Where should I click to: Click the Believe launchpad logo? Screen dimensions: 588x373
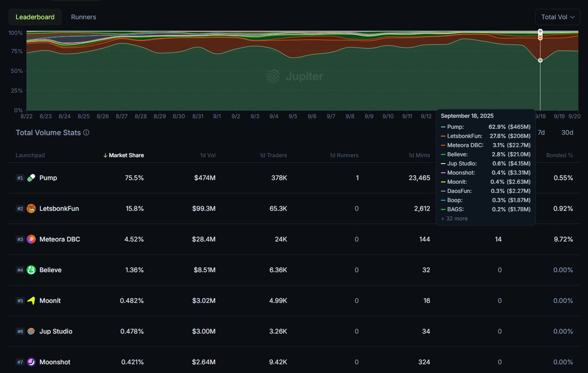tap(31, 270)
